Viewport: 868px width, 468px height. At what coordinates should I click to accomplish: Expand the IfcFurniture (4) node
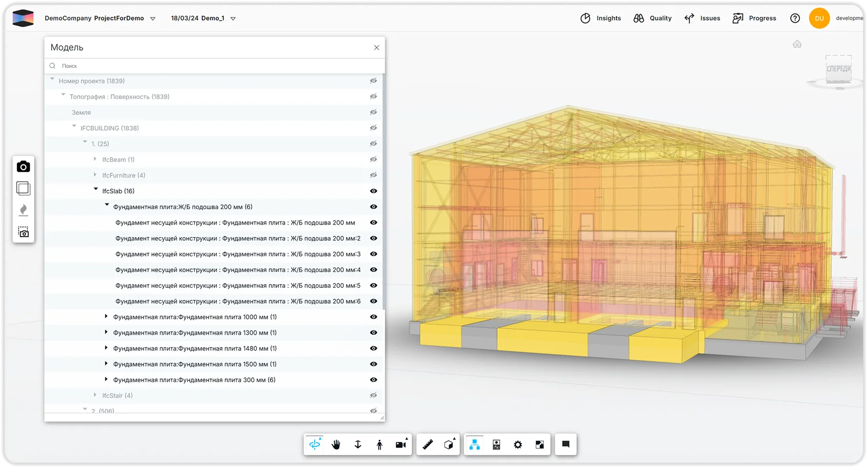(95, 175)
